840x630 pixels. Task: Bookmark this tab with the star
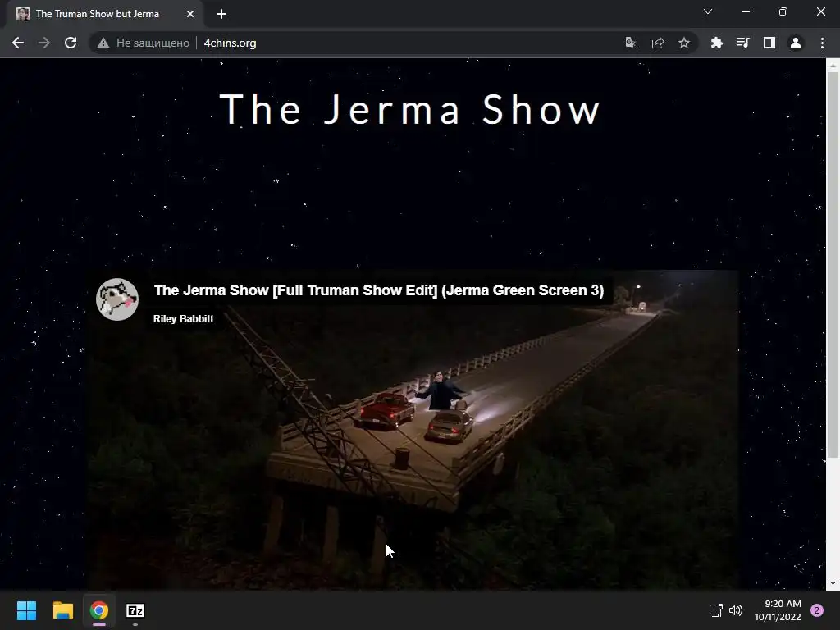[684, 43]
